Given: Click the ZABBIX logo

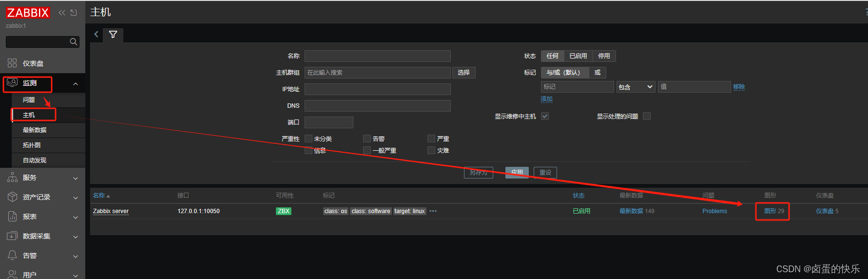Looking at the screenshot, I should tap(28, 13).
